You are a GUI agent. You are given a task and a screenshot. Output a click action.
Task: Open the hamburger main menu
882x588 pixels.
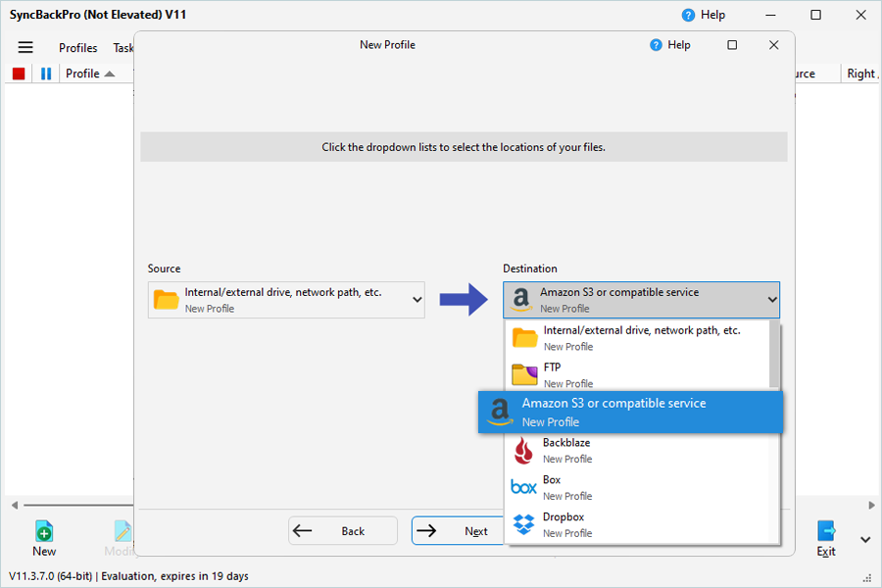(x=25, y=47)
